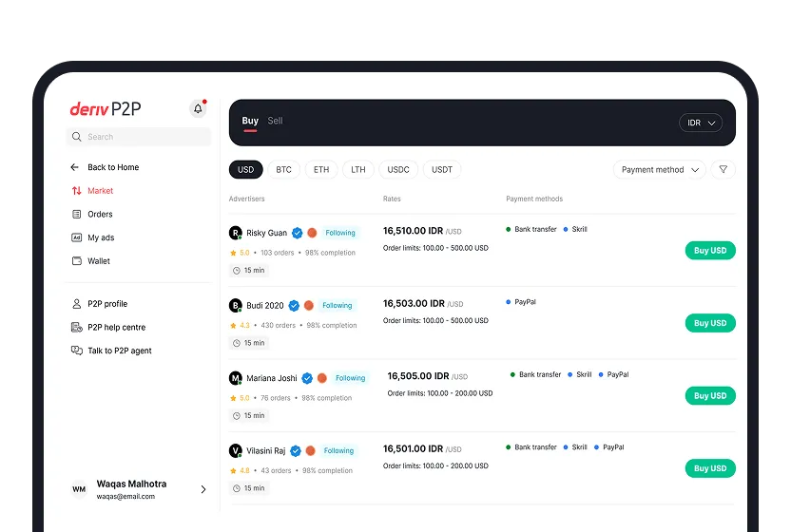This screenshot has height=532, width=791.
Task: Open the IDR currency dropdown
Action: coord(701,123)
